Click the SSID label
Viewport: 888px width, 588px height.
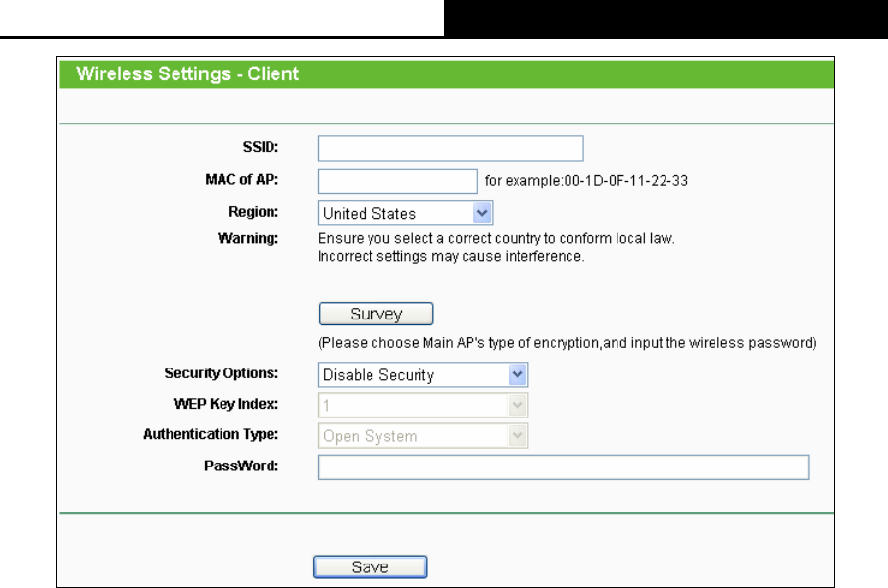pyautogui.click(x=261, y=147)
